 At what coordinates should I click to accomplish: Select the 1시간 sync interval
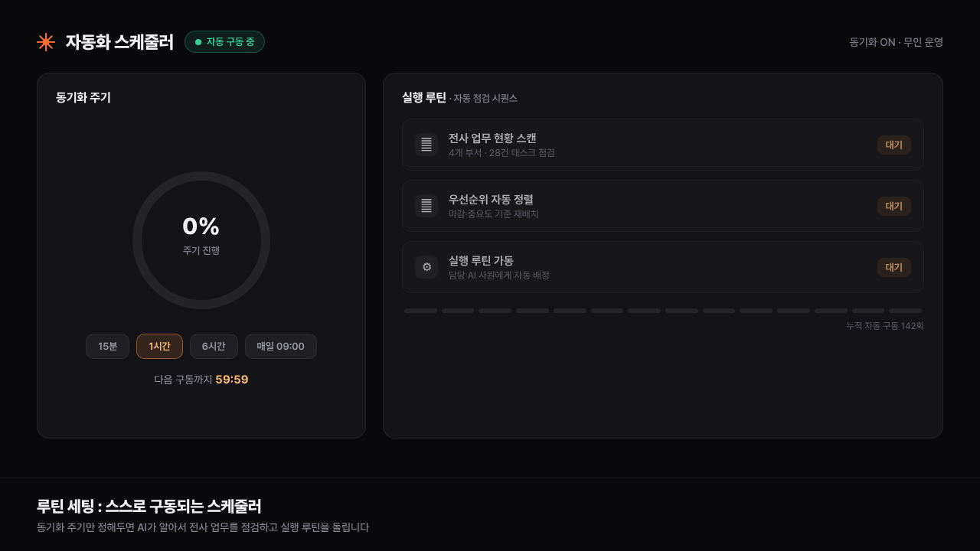pos(159,346)
